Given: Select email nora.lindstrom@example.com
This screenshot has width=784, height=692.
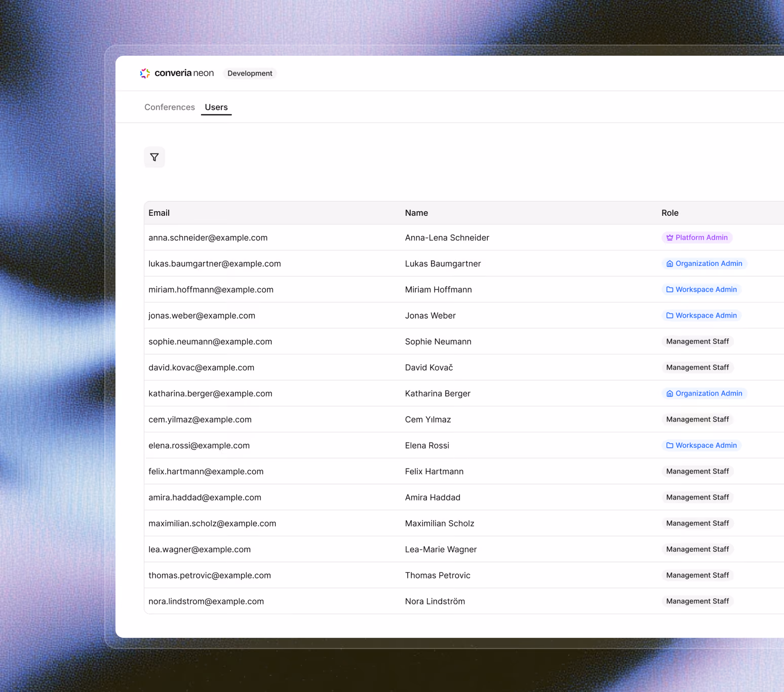Looking at the screenshot, I should [206, 602].
